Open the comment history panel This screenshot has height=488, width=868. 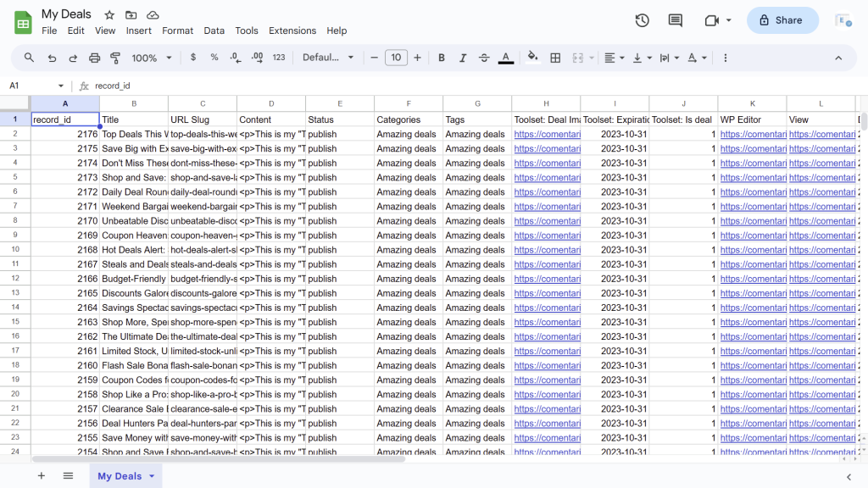pyautogui.click(x=674, y=20)
